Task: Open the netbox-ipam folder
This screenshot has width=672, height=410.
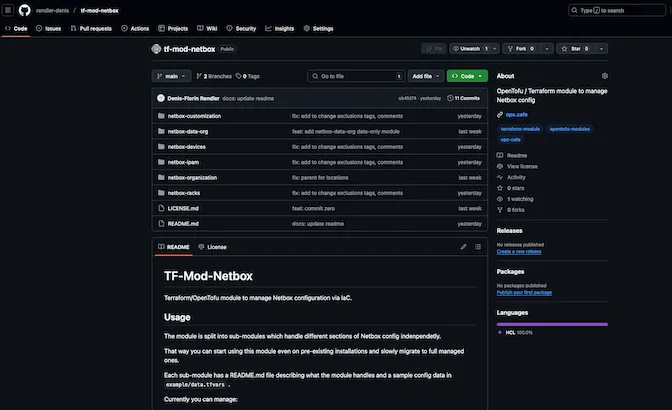Action: [183, 162]
